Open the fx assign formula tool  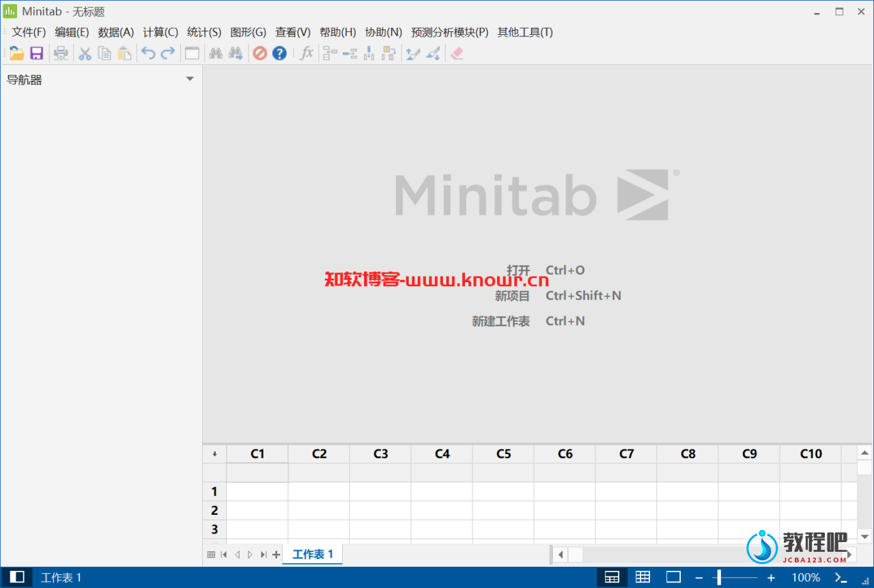[x=307, y=53]
